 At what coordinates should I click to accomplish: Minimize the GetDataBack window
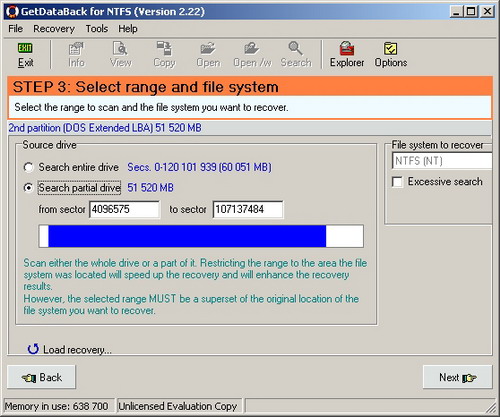click(456, 12)
